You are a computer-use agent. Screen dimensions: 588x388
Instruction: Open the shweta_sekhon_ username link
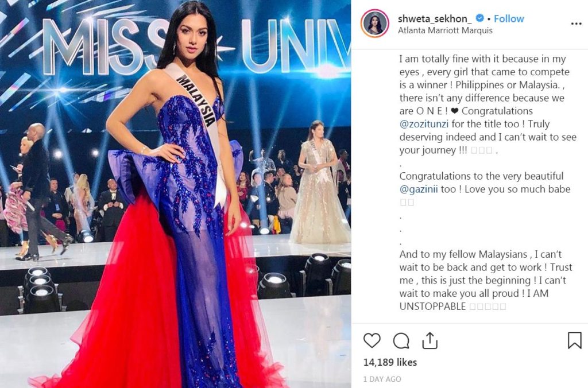435,18
